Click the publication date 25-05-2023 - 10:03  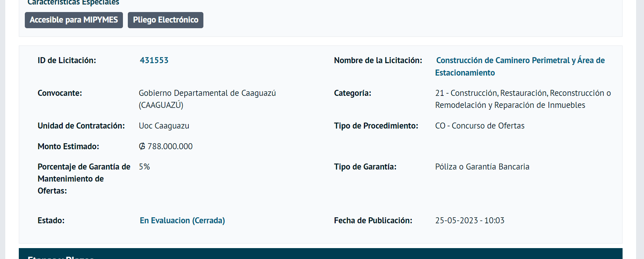(470, 221)
